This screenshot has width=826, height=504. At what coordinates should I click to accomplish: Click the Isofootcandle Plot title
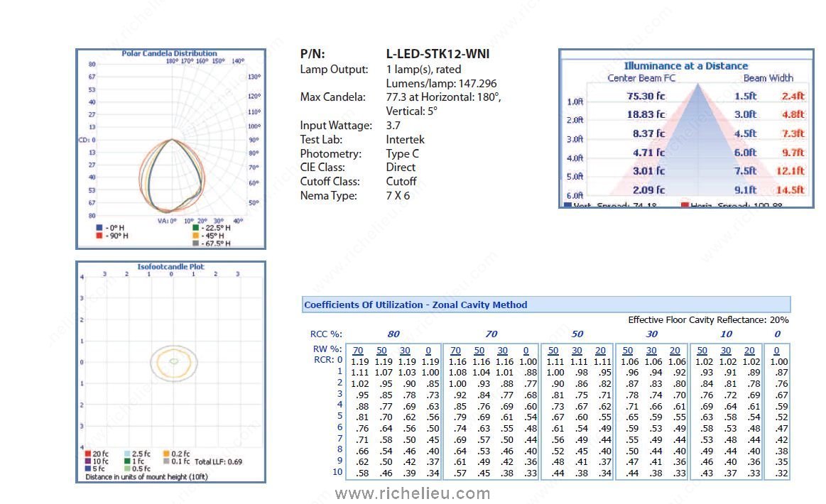[x=170, y=267]
